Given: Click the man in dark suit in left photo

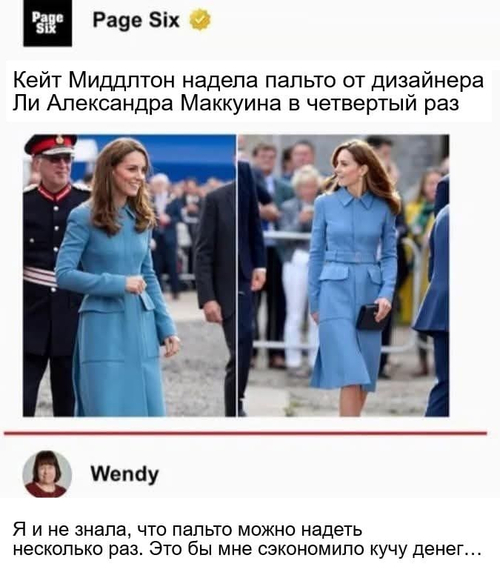Looking at the screenshot, I should [x=216, y=295].
